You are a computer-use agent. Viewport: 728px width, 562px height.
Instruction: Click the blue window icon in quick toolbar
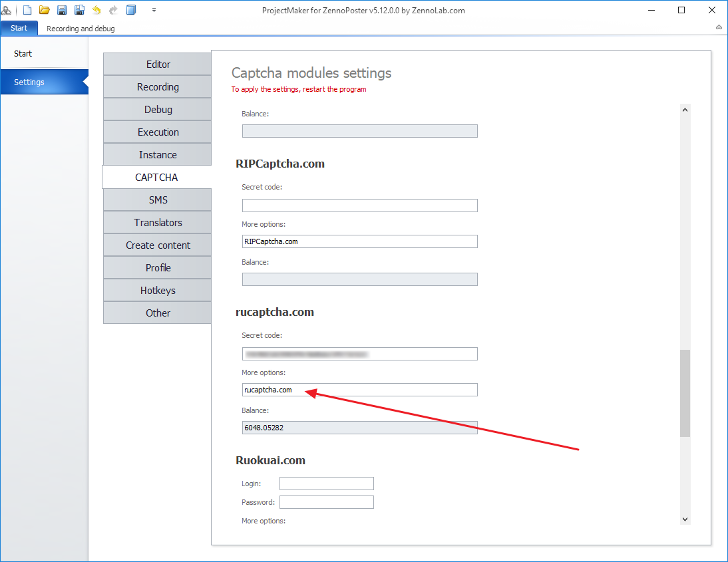click(131, 10)
